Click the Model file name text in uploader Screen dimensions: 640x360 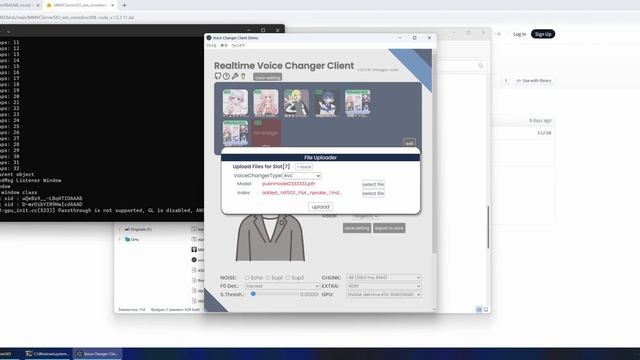[x=289, y=184]
